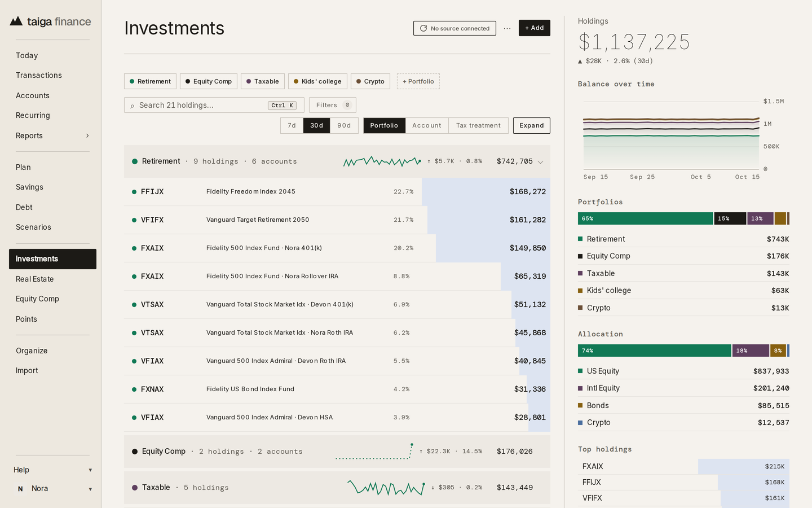Open the Filters button

point(333,105)
